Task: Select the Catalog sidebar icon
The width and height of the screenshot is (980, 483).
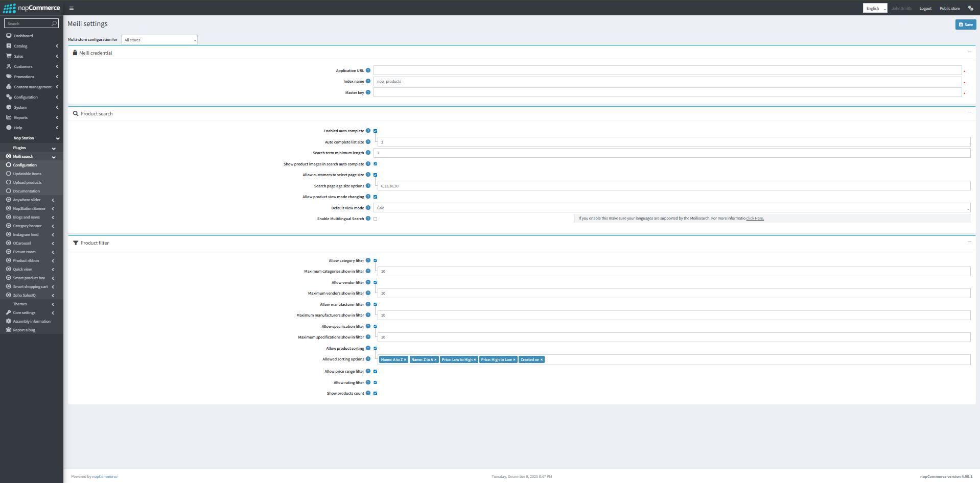Action: pyautogui.click(x=8, y=46)
